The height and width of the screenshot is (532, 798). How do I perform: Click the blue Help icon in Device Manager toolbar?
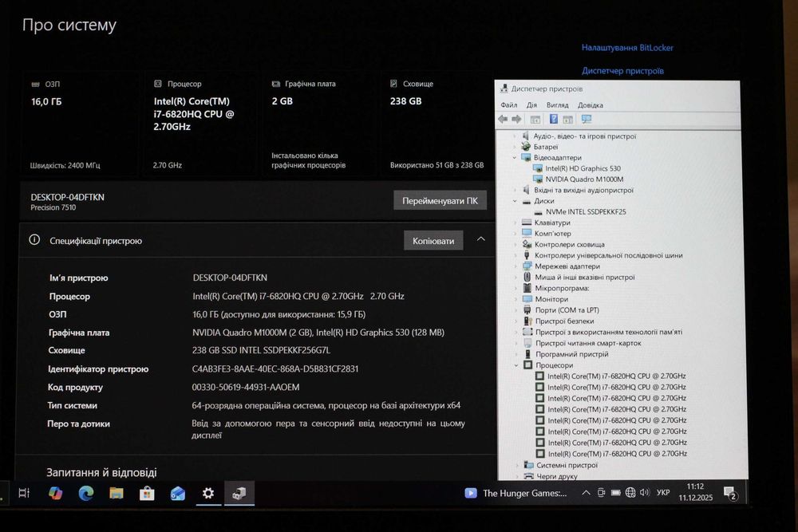[553, 119]
